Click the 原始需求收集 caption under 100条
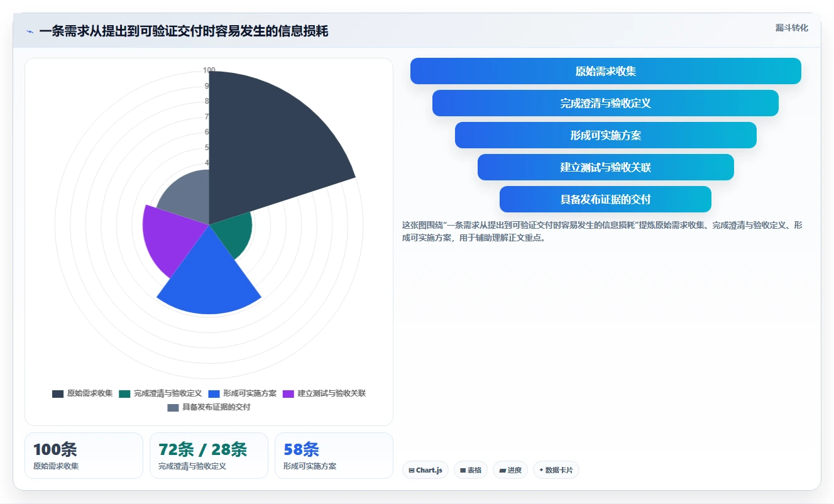 click(x=56, y=466)
